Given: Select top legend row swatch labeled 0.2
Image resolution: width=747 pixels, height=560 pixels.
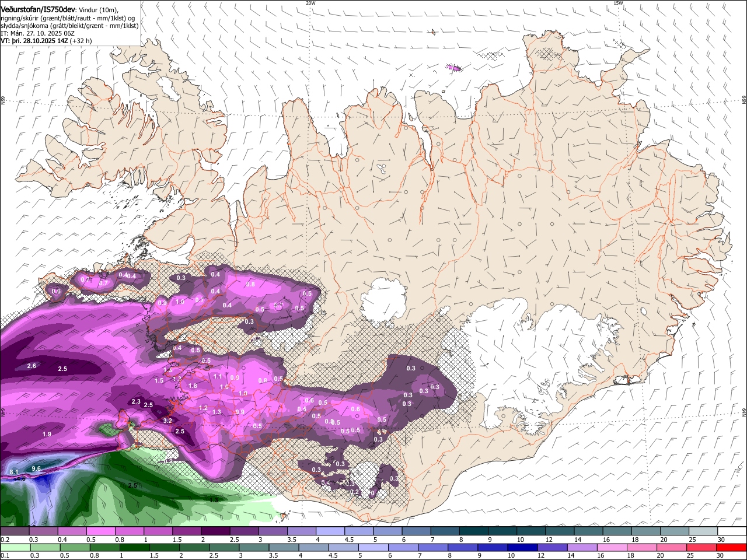Looking at the screenshot, I should click(x=15, y=531).
